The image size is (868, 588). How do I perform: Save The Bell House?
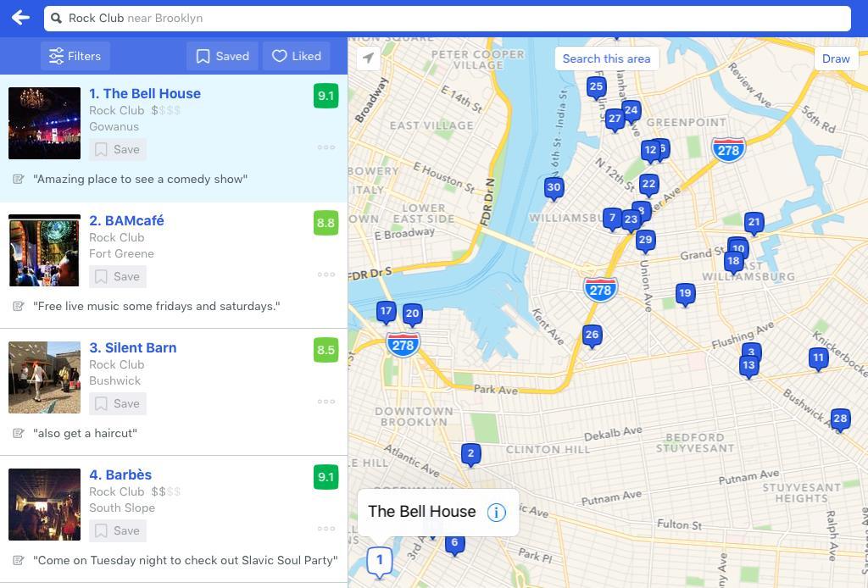117,149
